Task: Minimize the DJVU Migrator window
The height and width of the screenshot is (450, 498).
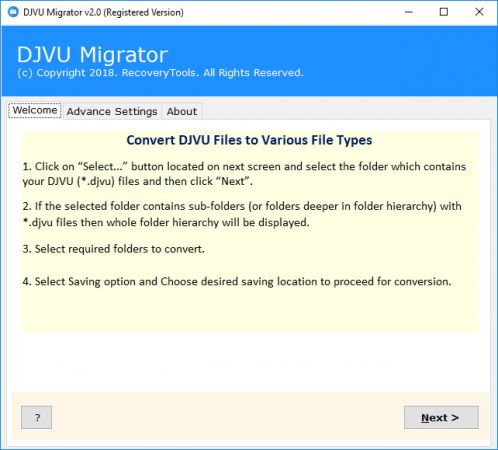Action: click(x=409, y=12)
